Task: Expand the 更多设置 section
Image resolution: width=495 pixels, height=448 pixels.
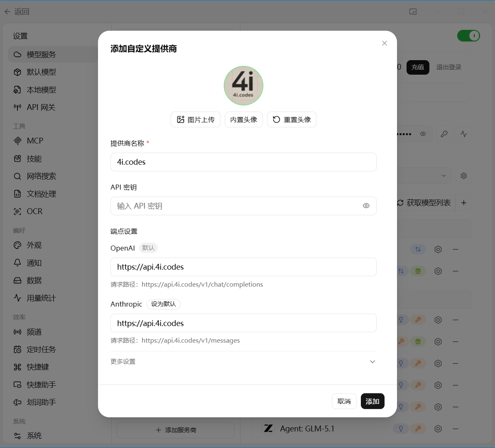Action: tap(243, 362)
